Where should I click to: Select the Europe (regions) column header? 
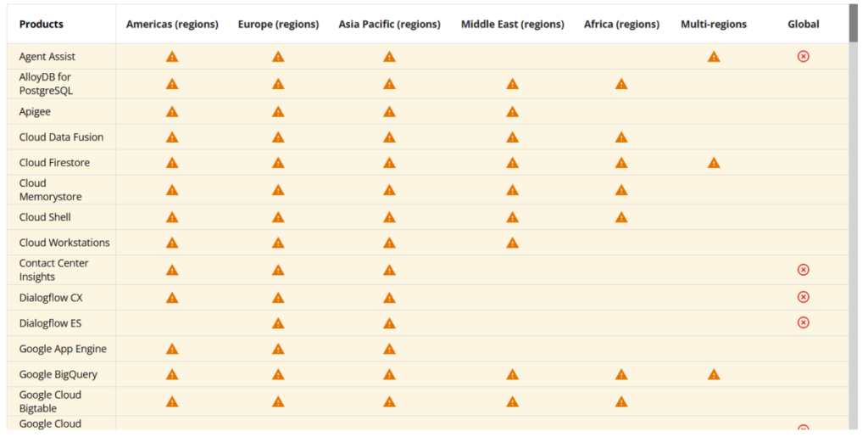pyautogui.click(x=278, y=25)
